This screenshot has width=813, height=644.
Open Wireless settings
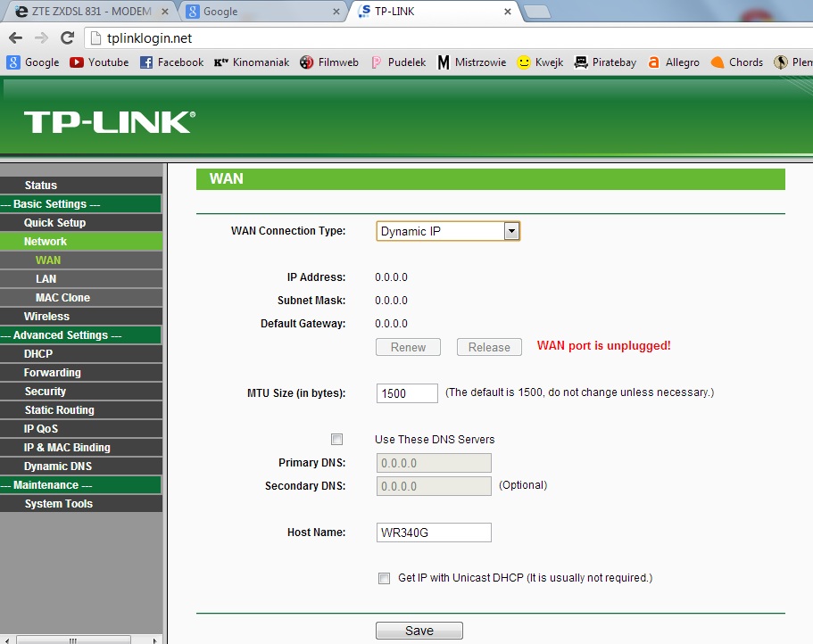(x=81, y=316)
